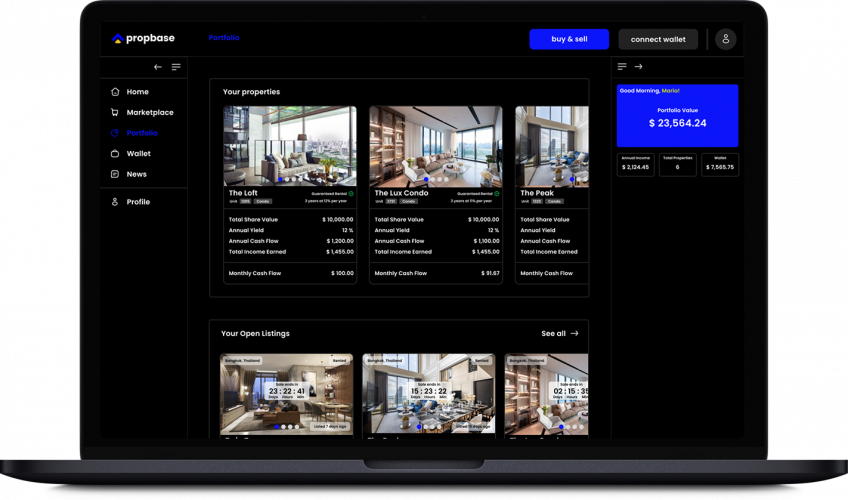Open News section in sidebar
Screen dimensions: 848x500
click(x=136, y=174)
